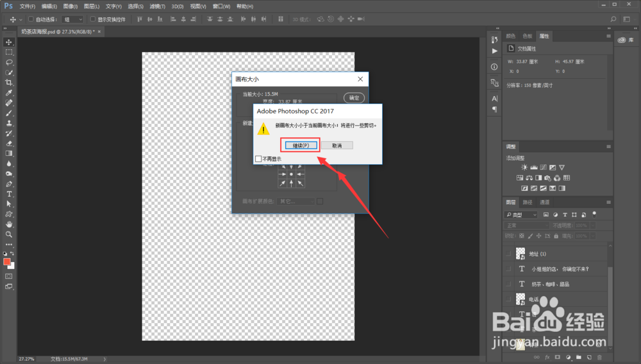Screen dimensions: 641x364
Task: Select the Quick Selection tool
Action: click(8, 72)
